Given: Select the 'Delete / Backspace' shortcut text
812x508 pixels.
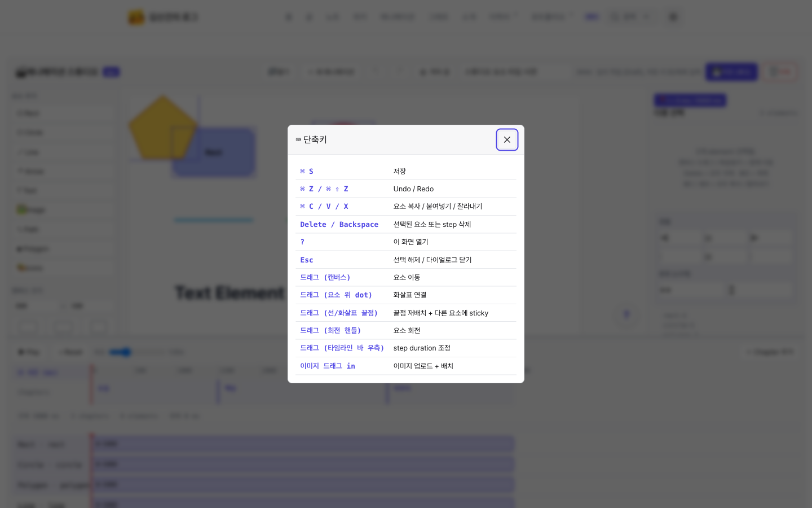Looking at the screenshot, I should tap(339, 225).
